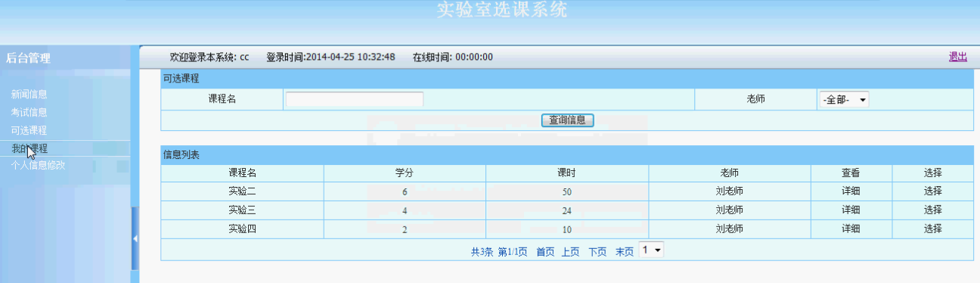Select course 实验二 via 选择 link
Image resolution: width=980 pixels, height=283 pixels.
(932, 191)
